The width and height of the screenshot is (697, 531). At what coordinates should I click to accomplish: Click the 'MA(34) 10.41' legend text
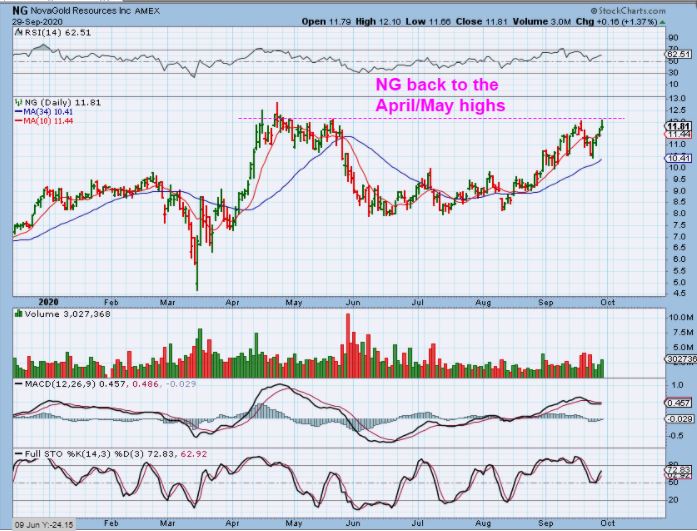pyautogui.click(x=48, y=112)
